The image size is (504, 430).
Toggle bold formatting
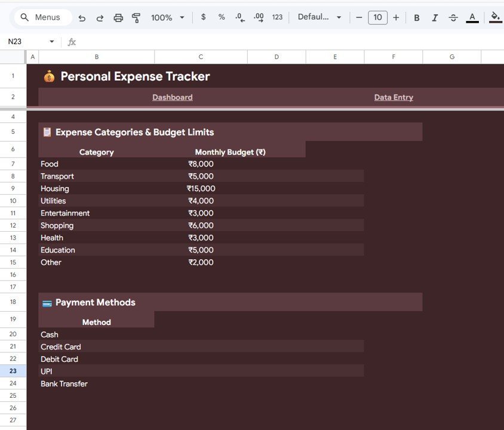point(417,18)
